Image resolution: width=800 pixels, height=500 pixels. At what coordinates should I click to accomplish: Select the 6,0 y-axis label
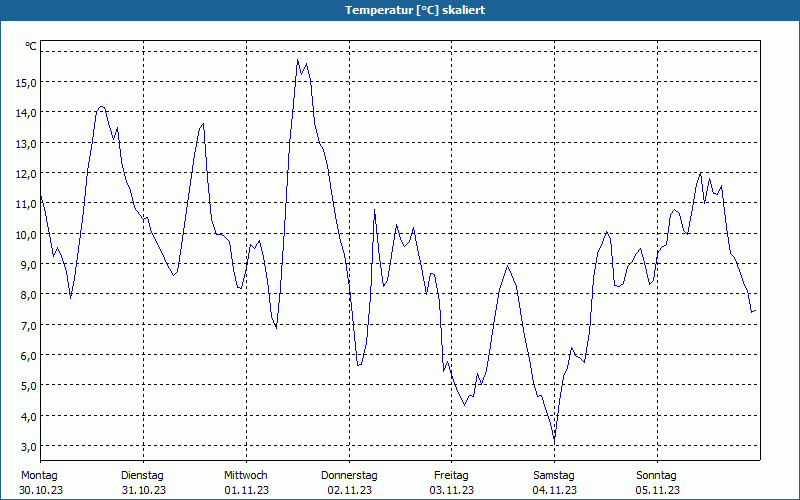29,356
